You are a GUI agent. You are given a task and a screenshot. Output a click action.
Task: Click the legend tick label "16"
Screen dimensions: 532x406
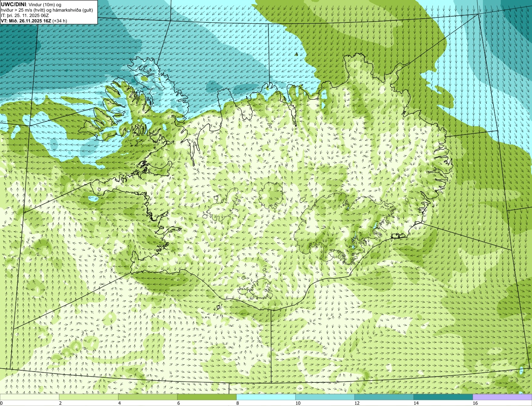[x=475, y=403]
